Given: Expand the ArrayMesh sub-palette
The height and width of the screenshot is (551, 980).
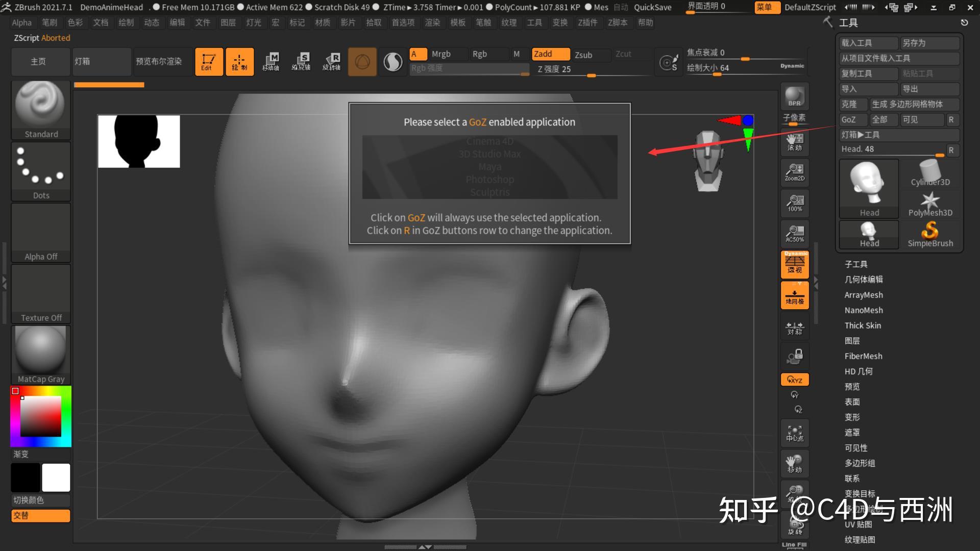Looking at the screenshot, I should point(863,295).
